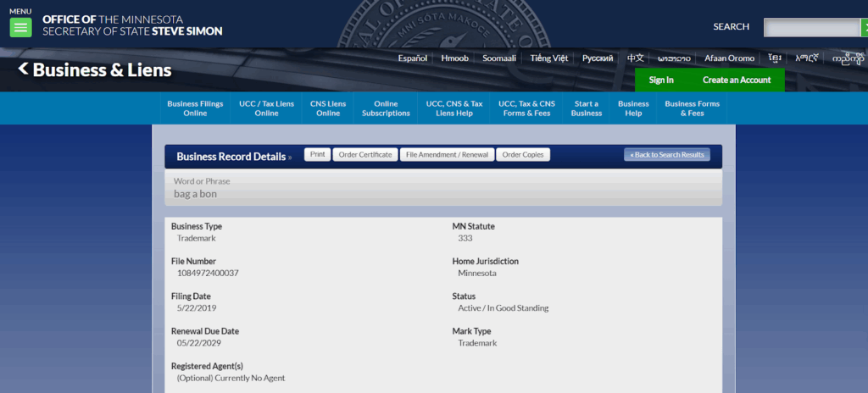Choose the Tiếng Việt language option
Screen dimensions: 868x393
coord(549,58)
